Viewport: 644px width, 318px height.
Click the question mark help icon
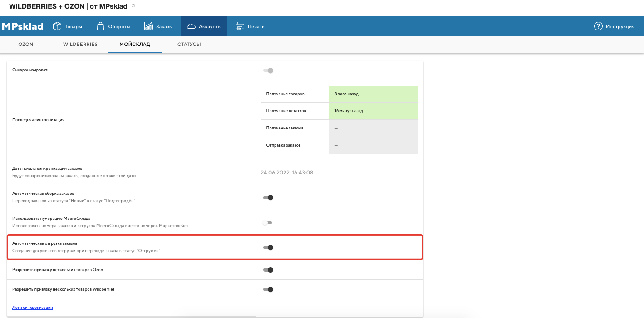pyautogui.click(x=598, y=26)
